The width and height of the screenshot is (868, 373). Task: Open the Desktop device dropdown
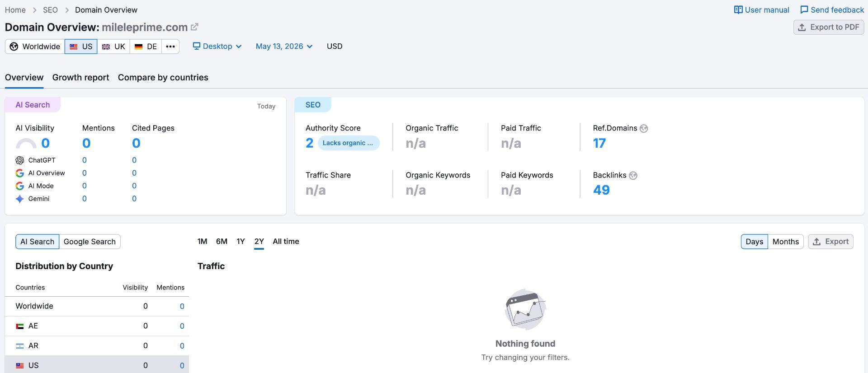coord(217,46)
